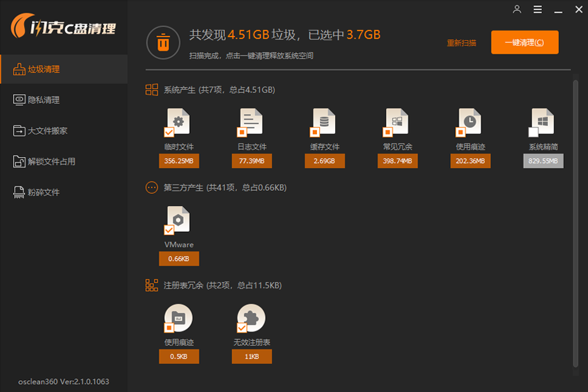The width and height of the screenshot is (588, 392).
Task: Open the 大文件搬家 sidebar item
Action: [x=47, y=131]
